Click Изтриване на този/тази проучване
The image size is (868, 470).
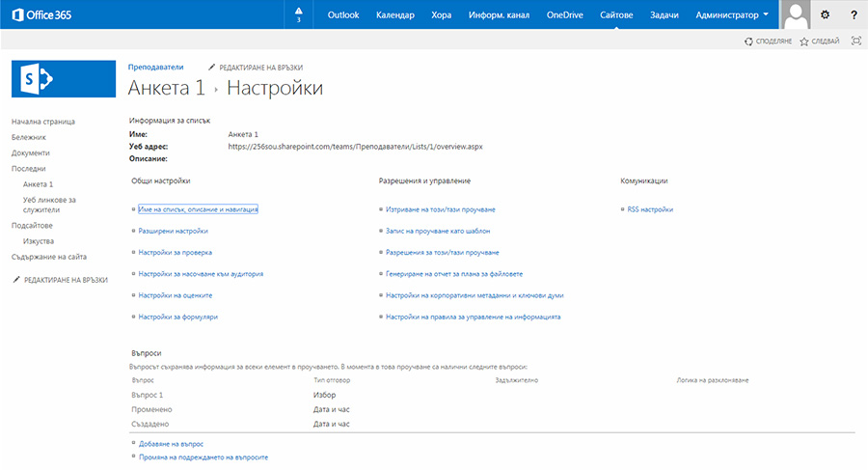click(x=440, y=209)
